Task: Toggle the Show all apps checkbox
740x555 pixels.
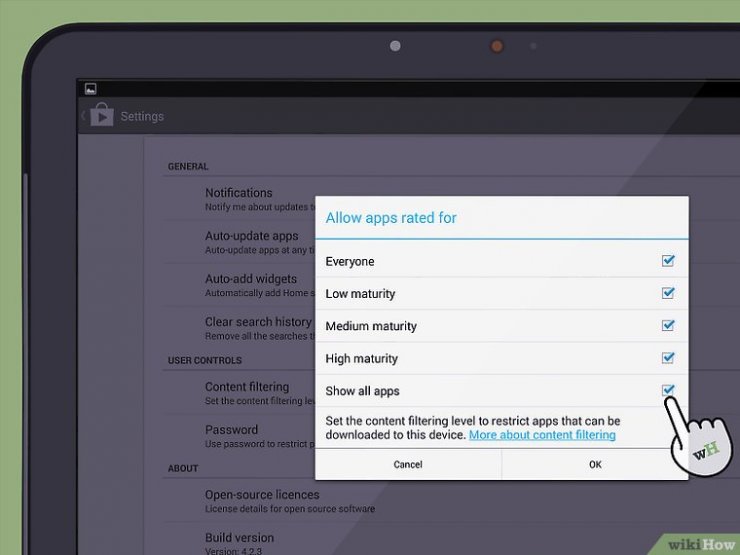Action: click(668, 390)
